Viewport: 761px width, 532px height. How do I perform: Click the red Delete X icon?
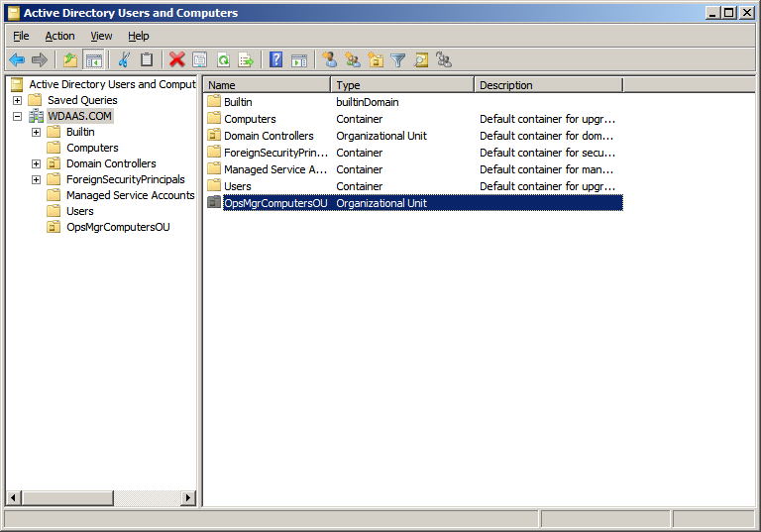177,60
